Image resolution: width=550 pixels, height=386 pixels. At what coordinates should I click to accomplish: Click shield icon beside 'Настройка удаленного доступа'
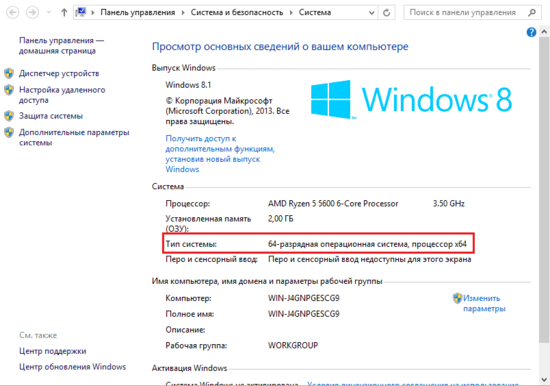[x=9, y=90]
